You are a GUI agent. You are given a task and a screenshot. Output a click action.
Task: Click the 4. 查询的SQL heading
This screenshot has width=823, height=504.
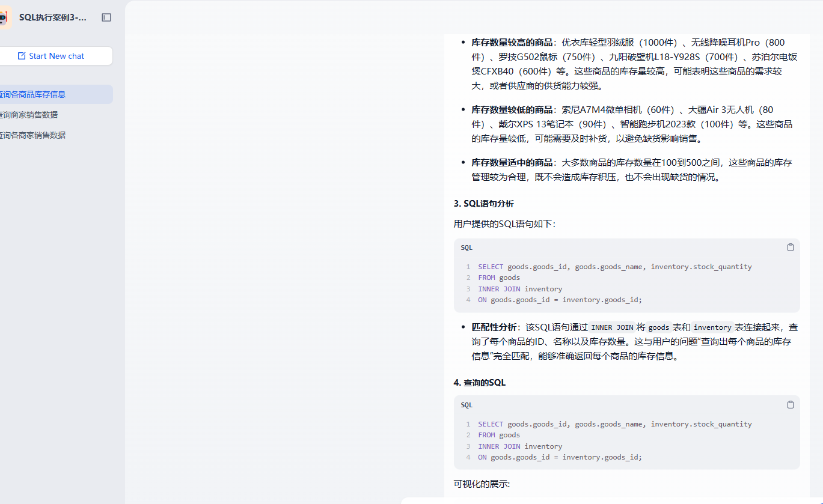click(x=479, y=383)
